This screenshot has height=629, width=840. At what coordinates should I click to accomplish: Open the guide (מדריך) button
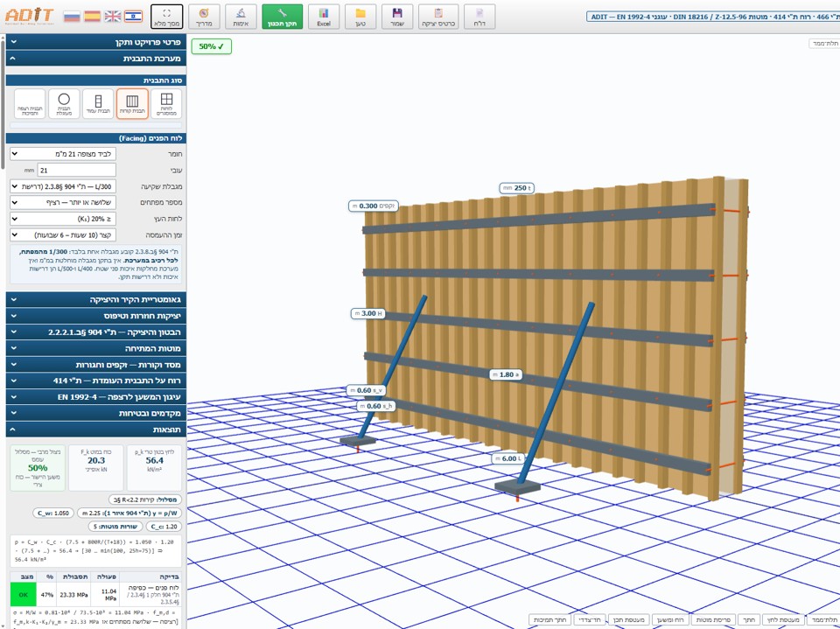point(204,17)
